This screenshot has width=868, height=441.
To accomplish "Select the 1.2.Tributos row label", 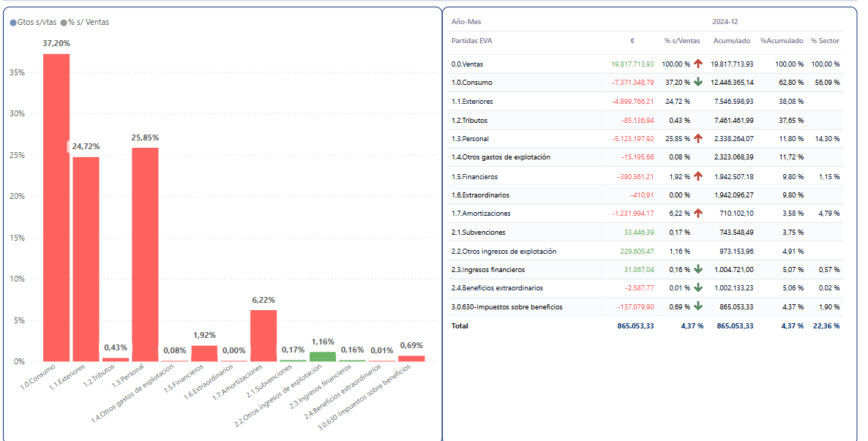I will 469,120.
